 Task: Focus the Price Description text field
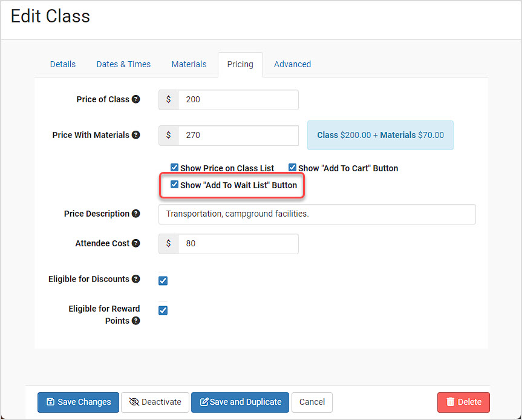click(317, 214)
